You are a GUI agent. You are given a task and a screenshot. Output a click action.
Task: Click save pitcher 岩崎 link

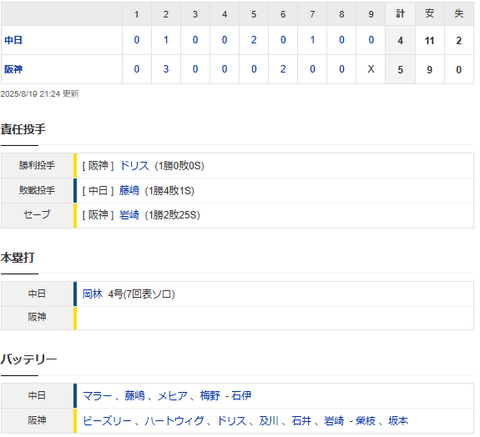129,215
